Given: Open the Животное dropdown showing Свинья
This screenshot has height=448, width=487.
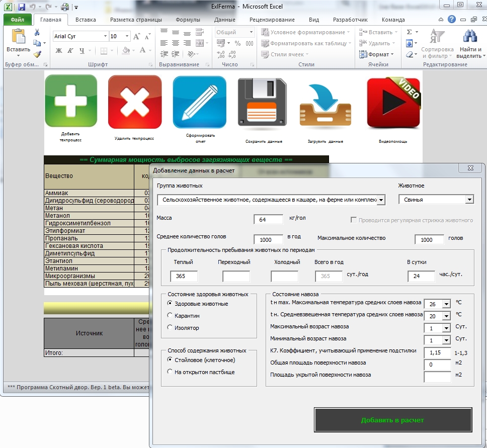Looking at the screenshot, I should 469,199.
